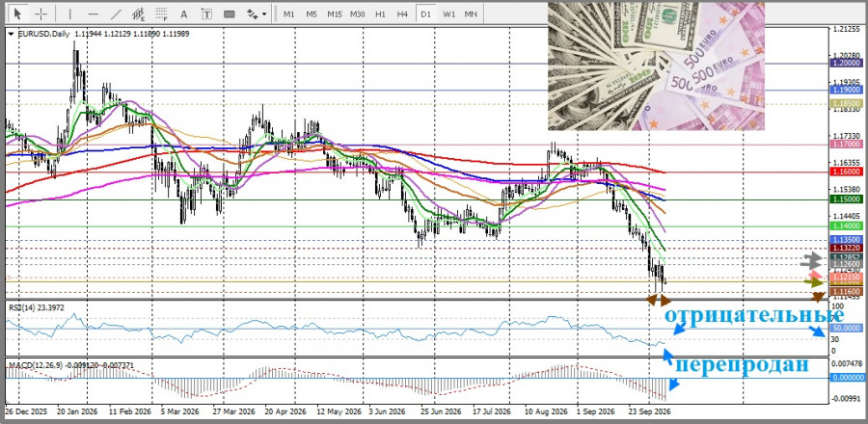Select the Arrows objects tool
This screenshot has height=424, width=868.
click(253, 13)
